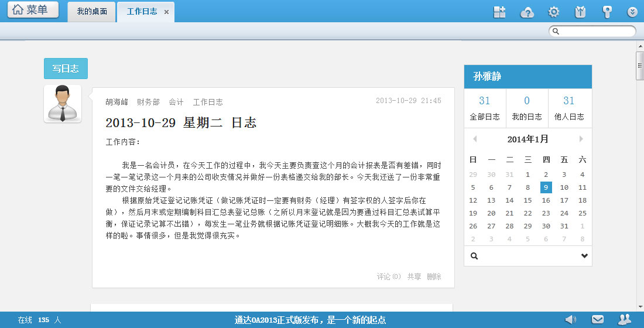The image size is (644, 328).
Task: Go to next month in calendar
Action: tap(581, 139)
